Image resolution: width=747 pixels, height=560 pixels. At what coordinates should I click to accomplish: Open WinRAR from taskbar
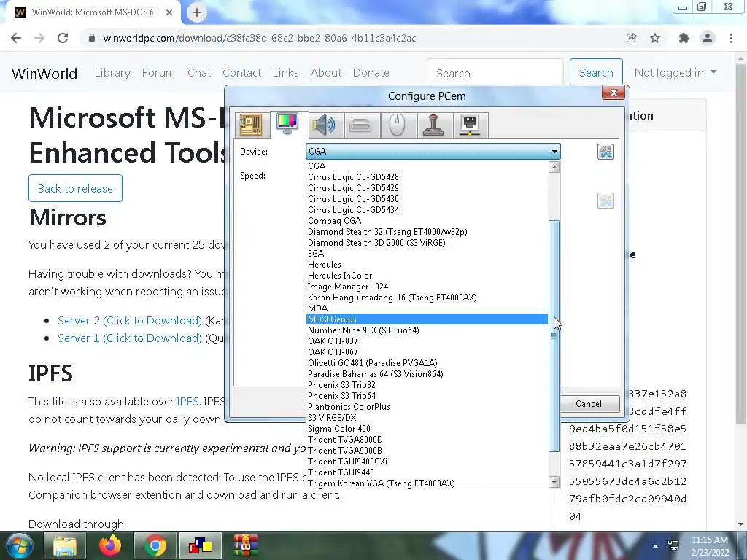click(246, 545)
